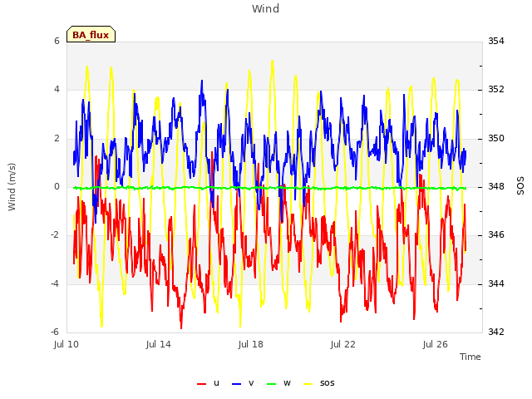This screenshot has width=532, height=399.
Task: Toggle the v series in legend
Action: (x=243, y=383)
